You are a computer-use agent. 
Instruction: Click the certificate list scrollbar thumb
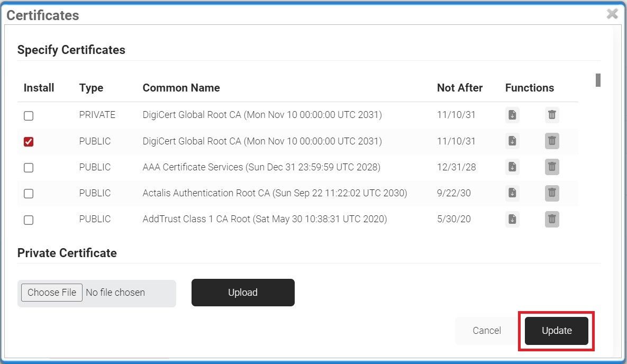tap(598, 80)
